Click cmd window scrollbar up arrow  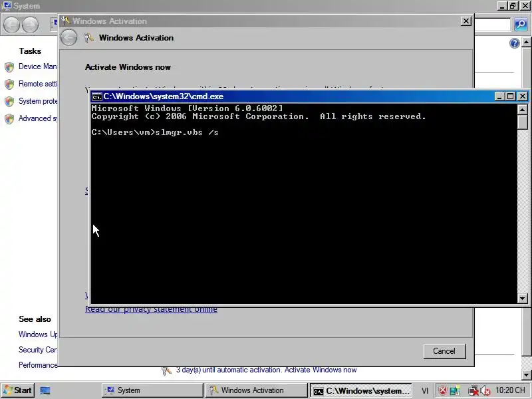click(522, 109)
